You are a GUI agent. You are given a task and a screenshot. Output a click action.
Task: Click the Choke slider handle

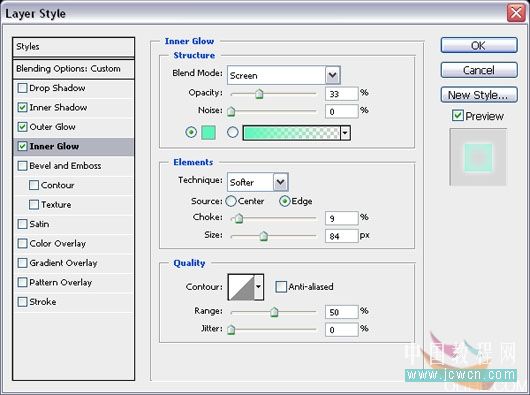(239, 219)
